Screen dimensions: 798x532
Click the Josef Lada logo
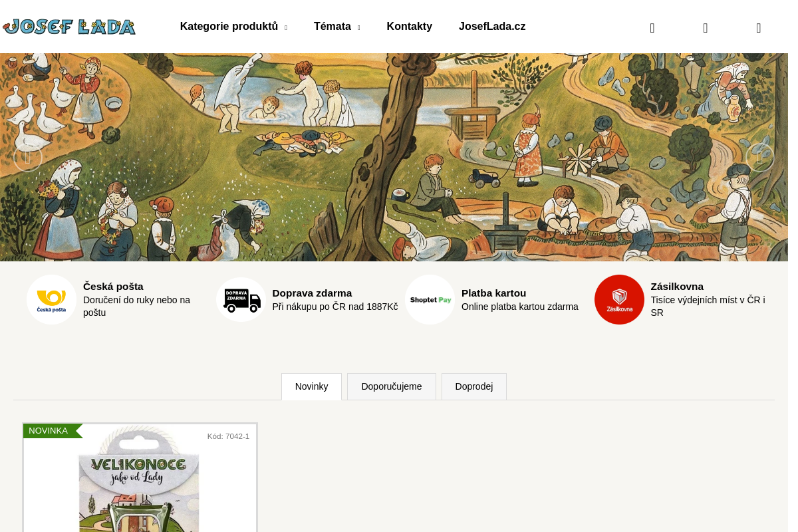69,27
